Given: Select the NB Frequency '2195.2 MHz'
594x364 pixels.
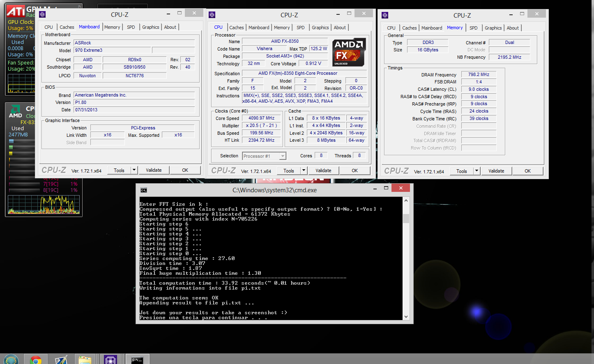Looking at the screenshot, I should point(509,57).
